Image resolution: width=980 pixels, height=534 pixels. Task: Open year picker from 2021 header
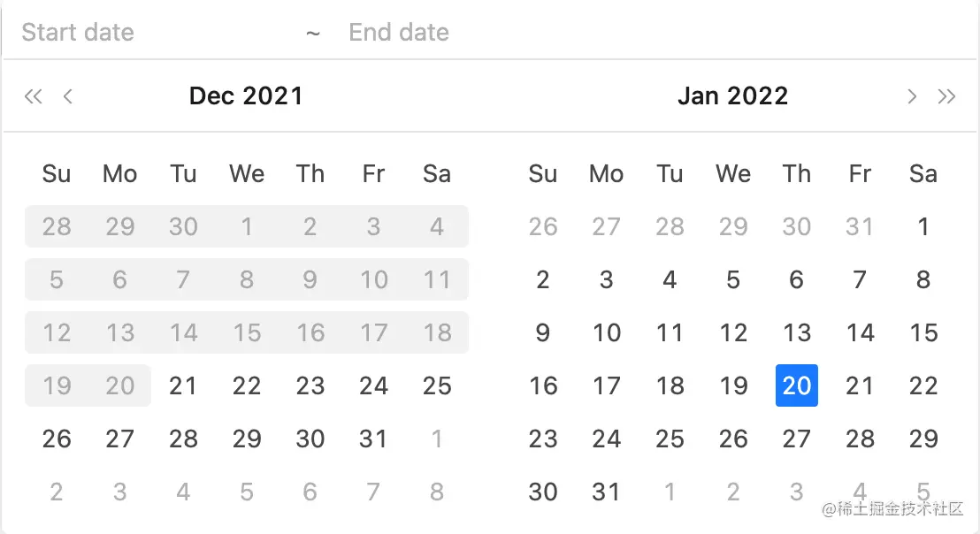coord(273,96)
